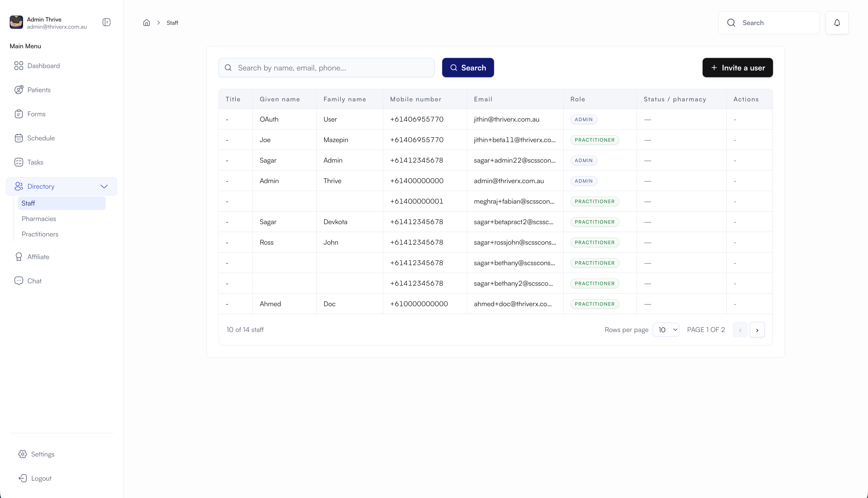Click the Patients icon in sidebar

point(19,90)
